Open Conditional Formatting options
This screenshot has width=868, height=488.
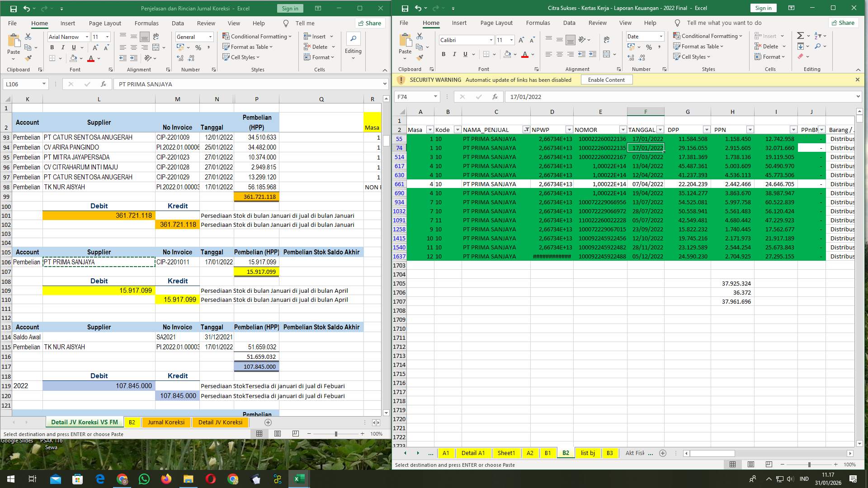(256, 37)
